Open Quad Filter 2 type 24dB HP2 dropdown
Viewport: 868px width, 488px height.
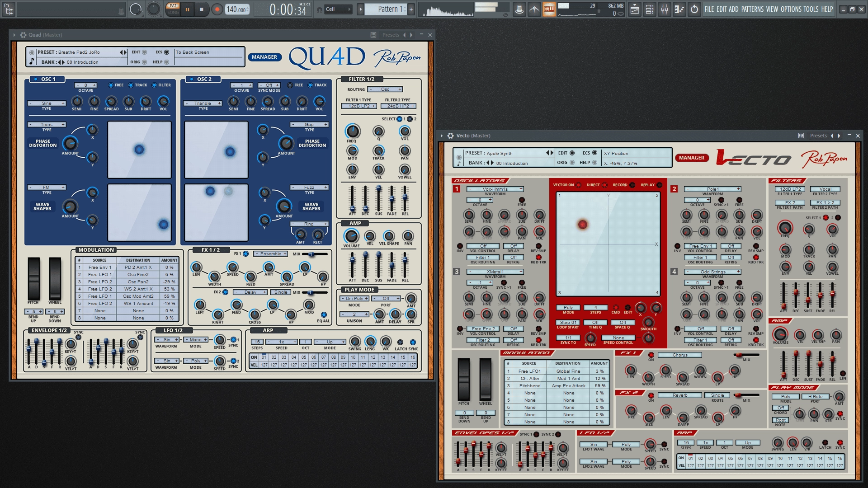(398, 106)
